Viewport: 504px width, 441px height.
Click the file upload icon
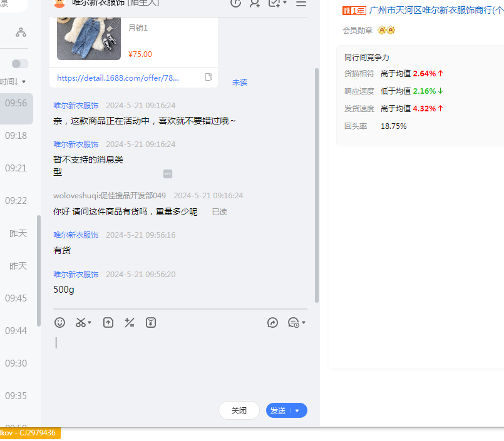(108, 323)
